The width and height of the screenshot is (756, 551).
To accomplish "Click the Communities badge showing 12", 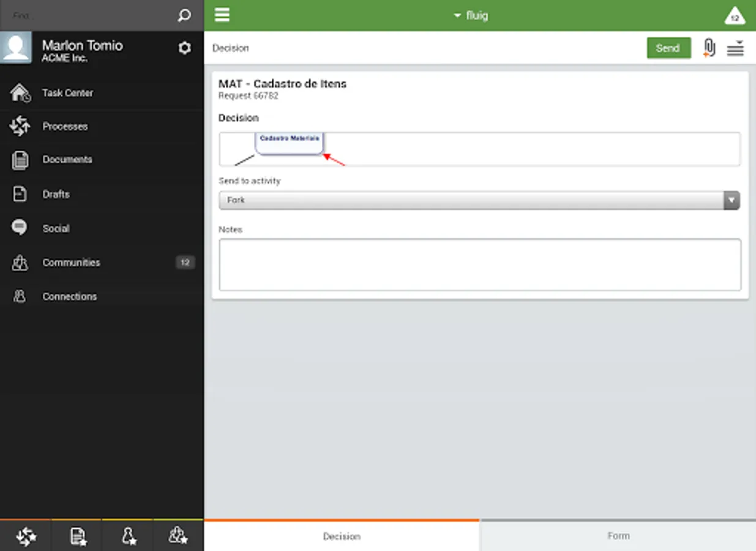I will pyautogui.click(x=185, y=263).
